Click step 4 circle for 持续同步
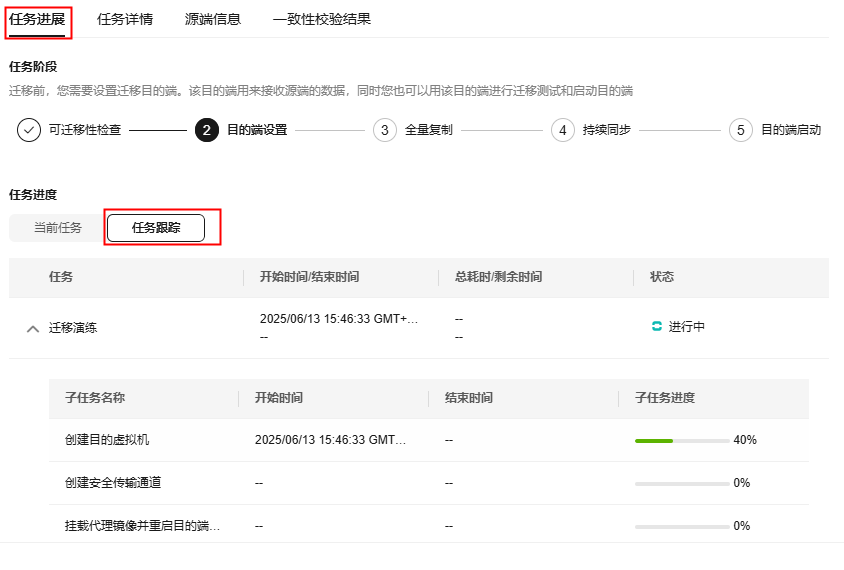 coord(562,130)
